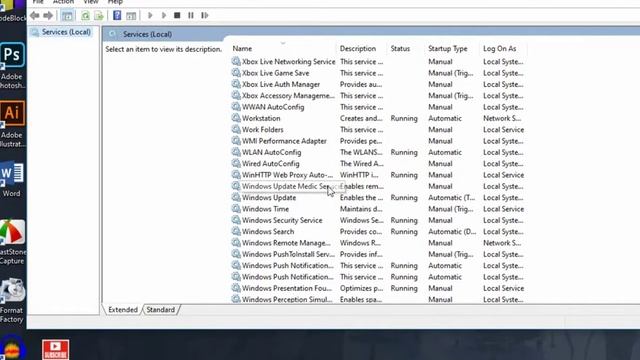Select the Windows PushToInstall Service row
This screenshot has width=640, height=360.
(x=378, y=254)
